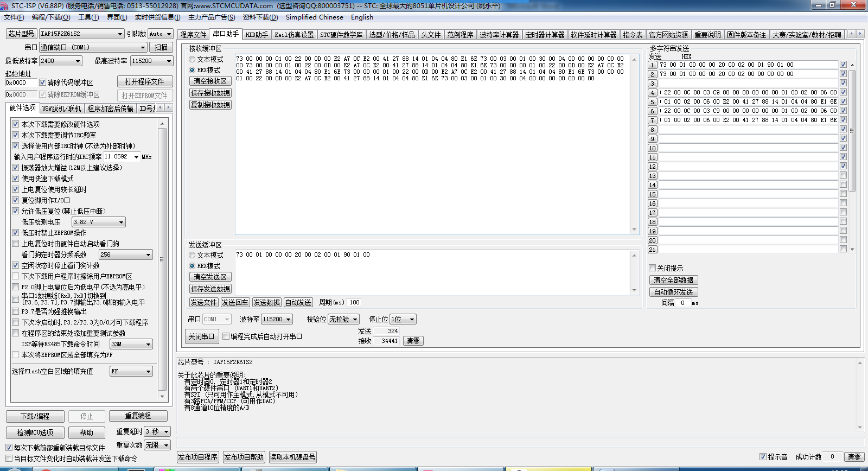Click 自动循环发送 button

pos(674,292)
